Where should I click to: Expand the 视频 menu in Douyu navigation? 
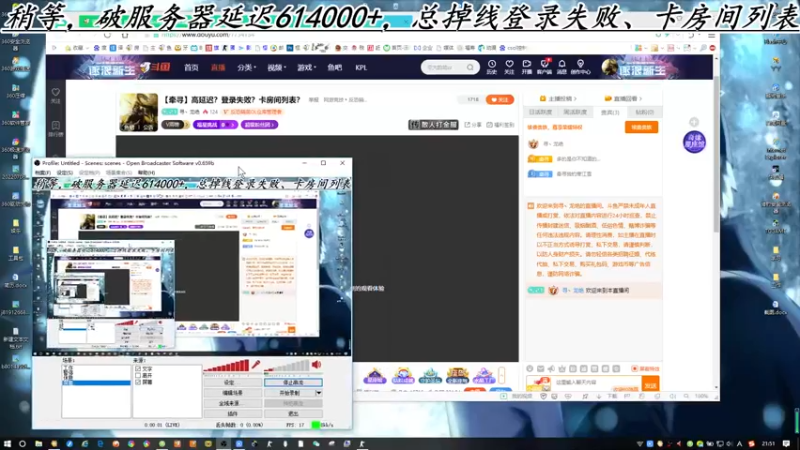click(x=277, y=67)
